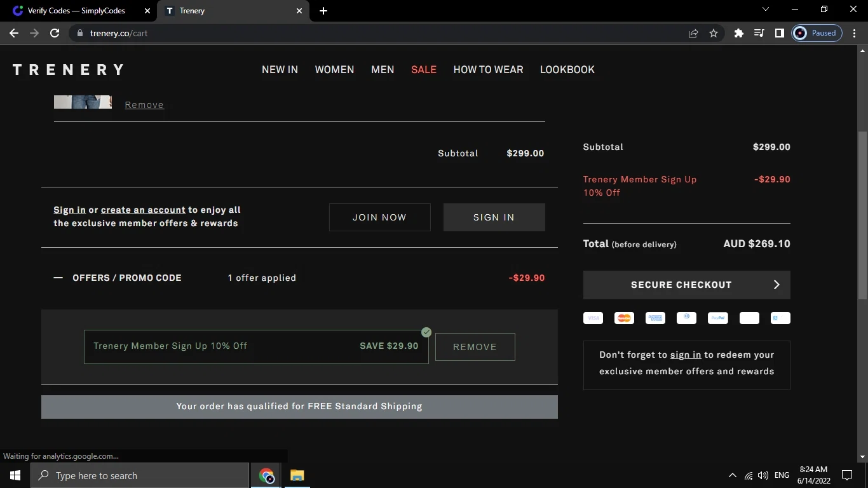Open the notification center icon
This screenshot has height=488, width=868.
click(846, 475)
